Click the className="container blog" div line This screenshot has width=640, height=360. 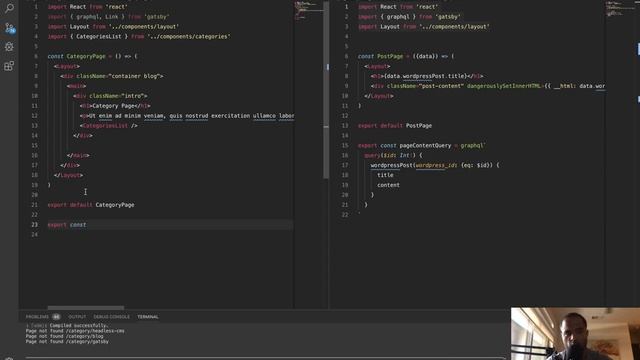(x=111, y=76)
